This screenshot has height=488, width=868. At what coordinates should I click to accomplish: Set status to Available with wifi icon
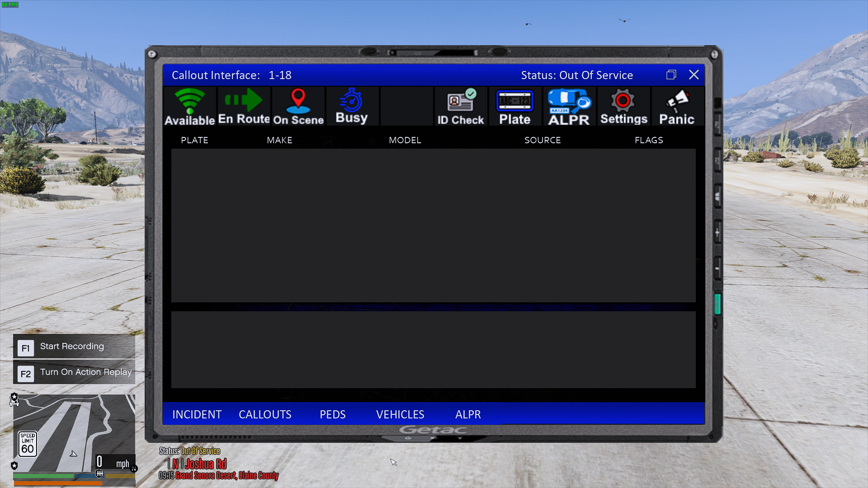coord(189,107)
